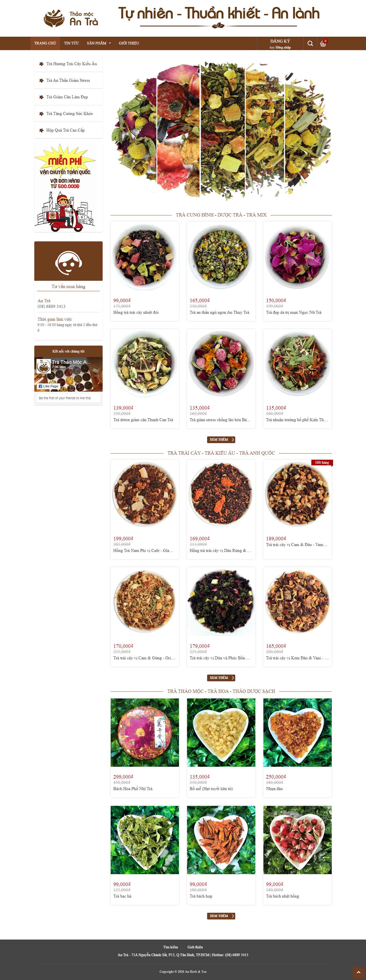Expand the SẢN PHẨM dropdown menu
This screenshot has width=366, height=980.
[x=99, y=43]
